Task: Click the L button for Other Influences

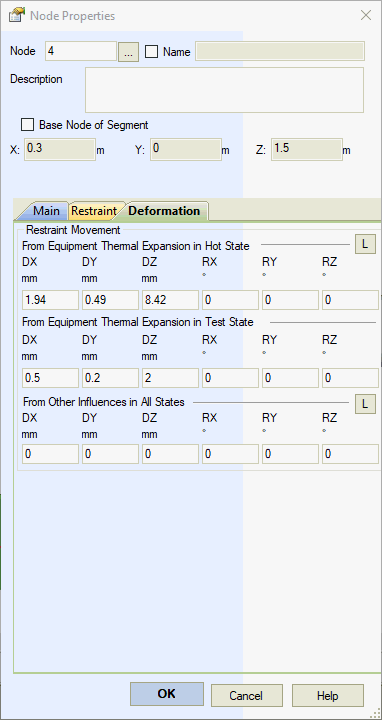Action: pyautogui.click(x=365, y=404)
